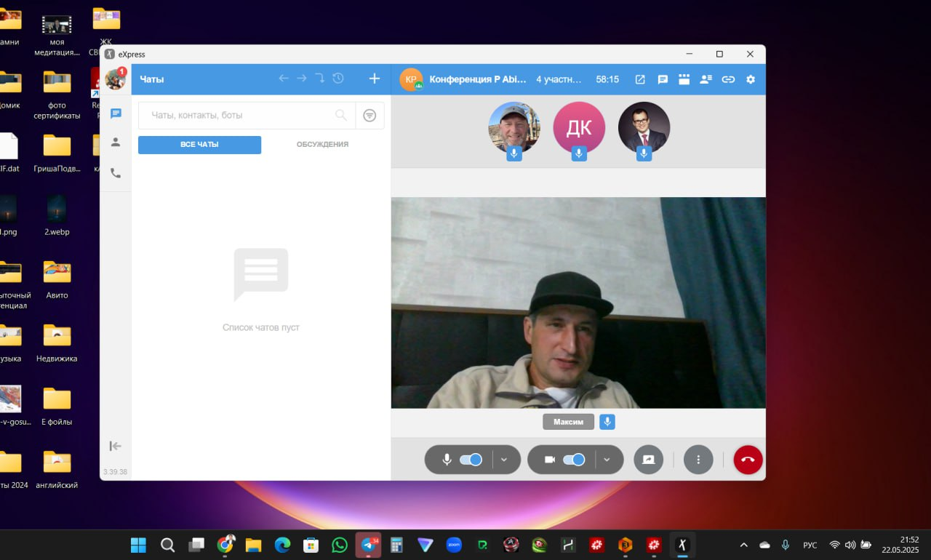Copy the conference link icon
931x560 pixels.
[728, 79]
